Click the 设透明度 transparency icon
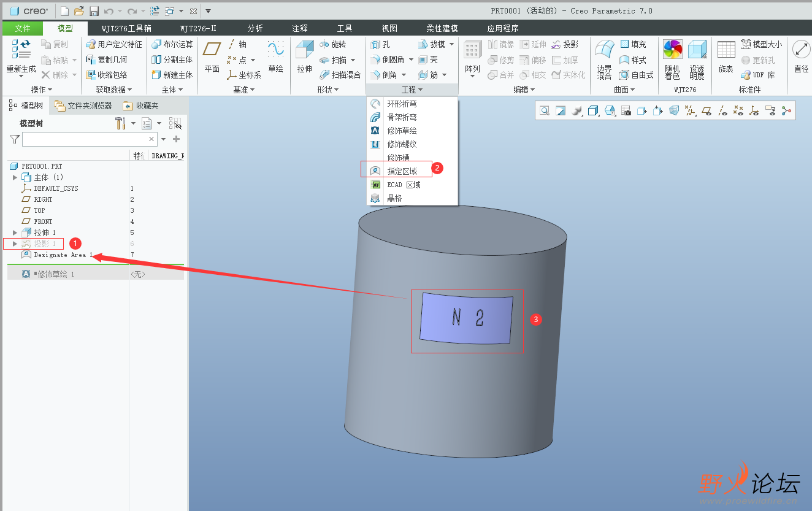812x511 pixels. tap(697, 60)
